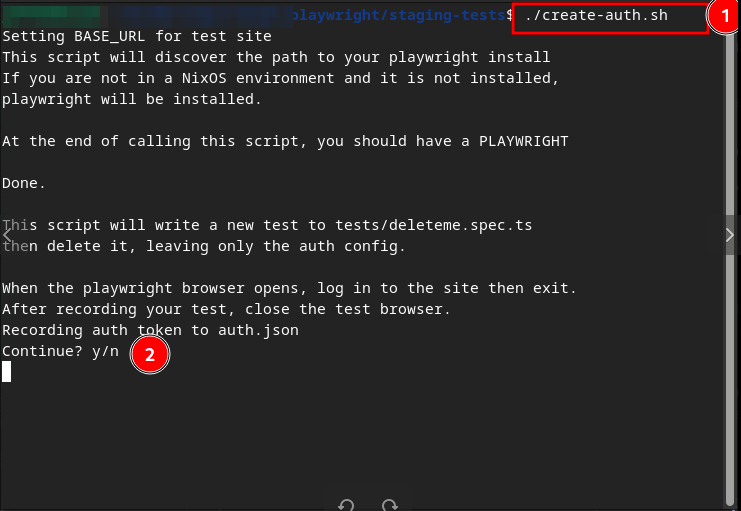This screenshot has height=511, width=741.
Task: Click the "When the playwright browser opens" line
Action: (x=289, y=288)
